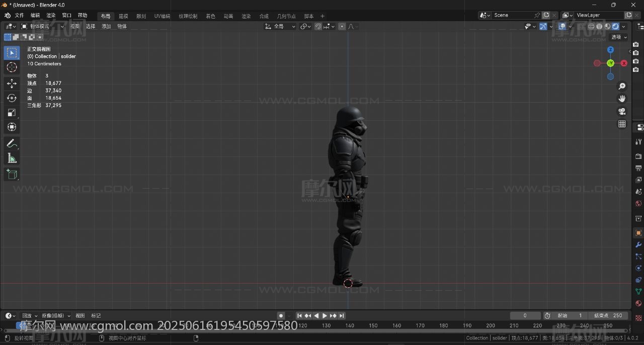Switch to wireframe shading
Image resolution: width=644 pixels, height=345 pixels.
coord(592,26)
